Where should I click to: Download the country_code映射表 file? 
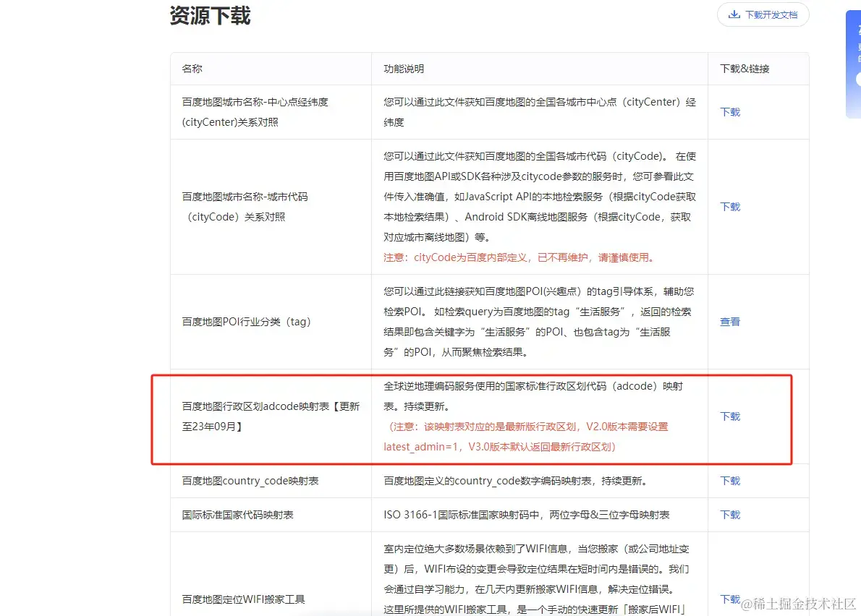coord(730,481)
